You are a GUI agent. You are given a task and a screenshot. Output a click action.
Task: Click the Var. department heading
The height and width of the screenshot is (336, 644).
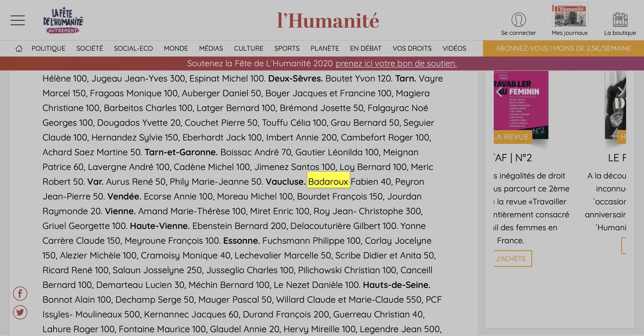pyautogui.click(x=95, y=182)
